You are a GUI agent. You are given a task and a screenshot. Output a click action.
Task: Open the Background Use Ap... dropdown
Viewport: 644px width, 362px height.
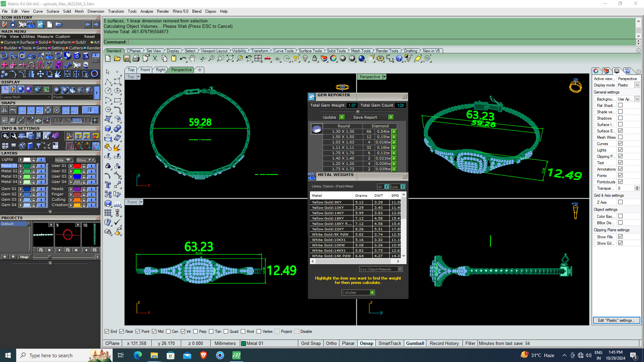click(x=637, y=99)
